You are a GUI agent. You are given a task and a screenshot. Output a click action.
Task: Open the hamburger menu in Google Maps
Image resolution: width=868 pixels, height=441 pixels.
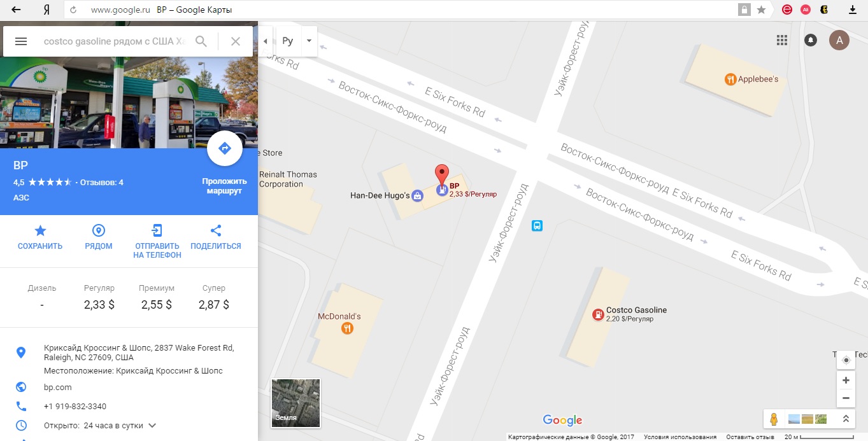coord(20,41)
